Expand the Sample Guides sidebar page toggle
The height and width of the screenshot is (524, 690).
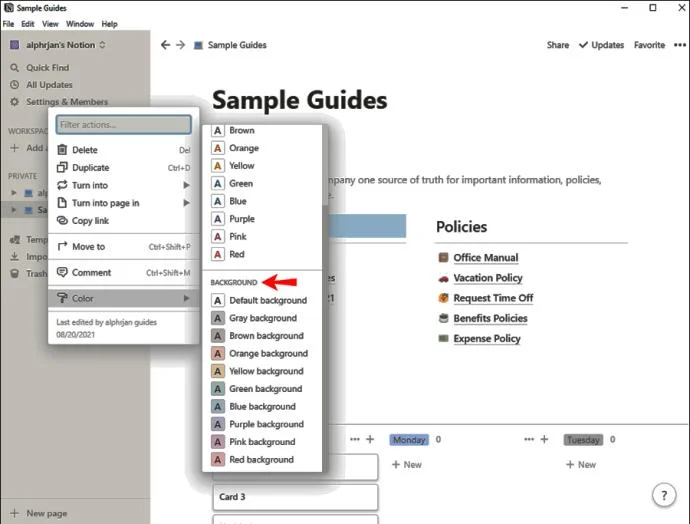(x=14, y=210)
